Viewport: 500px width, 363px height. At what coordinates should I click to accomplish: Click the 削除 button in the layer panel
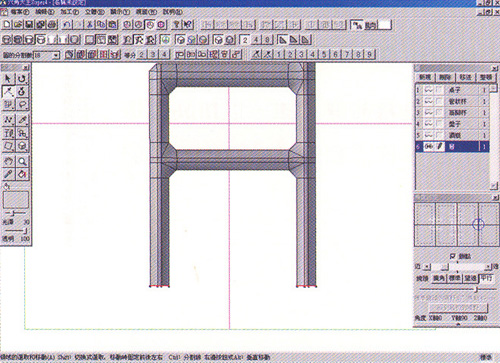(x=445, y=77)
